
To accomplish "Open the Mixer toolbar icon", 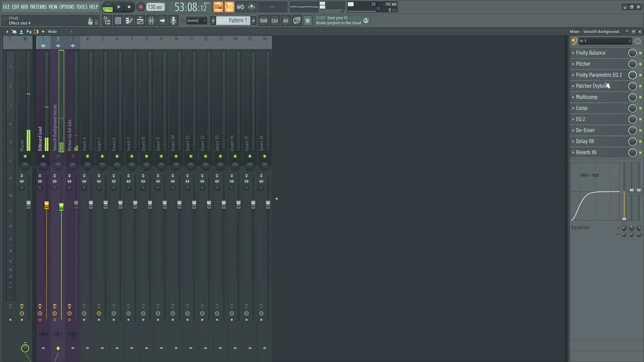I will point(151,21).
